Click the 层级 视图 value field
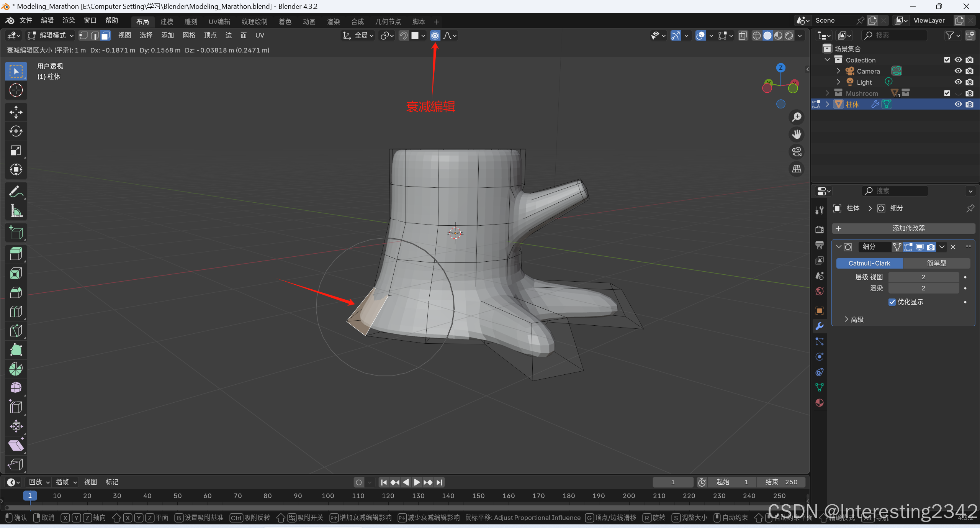The image size is (980, 528). point(923,277)
